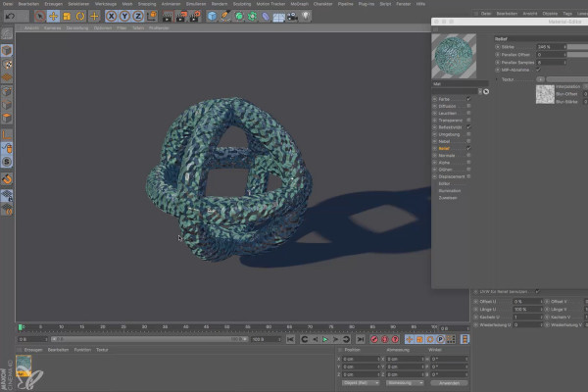Image resolution: width=588 pixels, height=392 pixels.
Task: Activate the Rotate tool in top toolbar
Action: point(80,16)
